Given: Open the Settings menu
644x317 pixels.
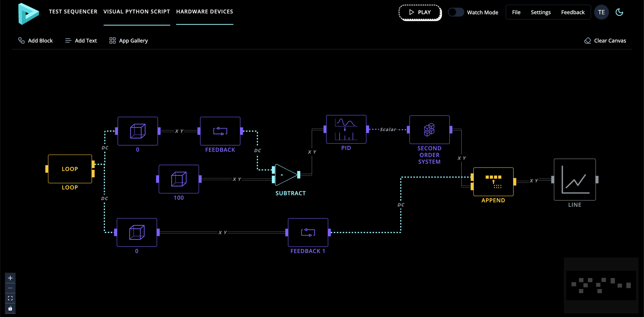Looking at the screenshot, I should (541, 12).
